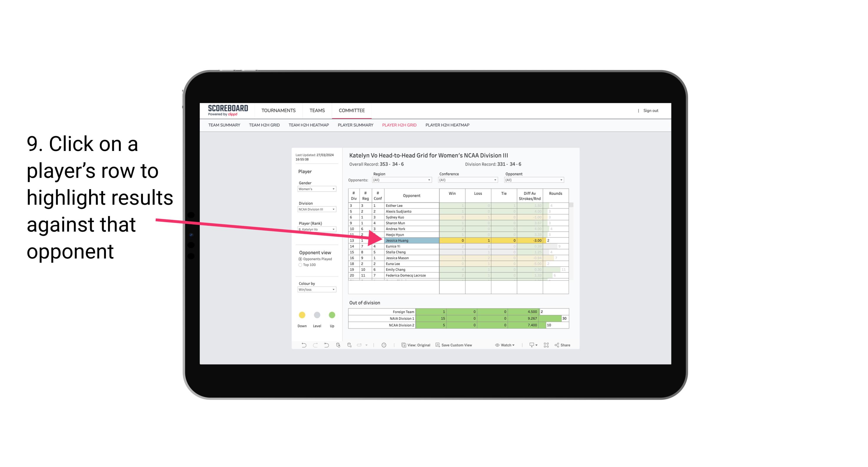
Task: Click the save custom view icon
Action: click(438, 346)
